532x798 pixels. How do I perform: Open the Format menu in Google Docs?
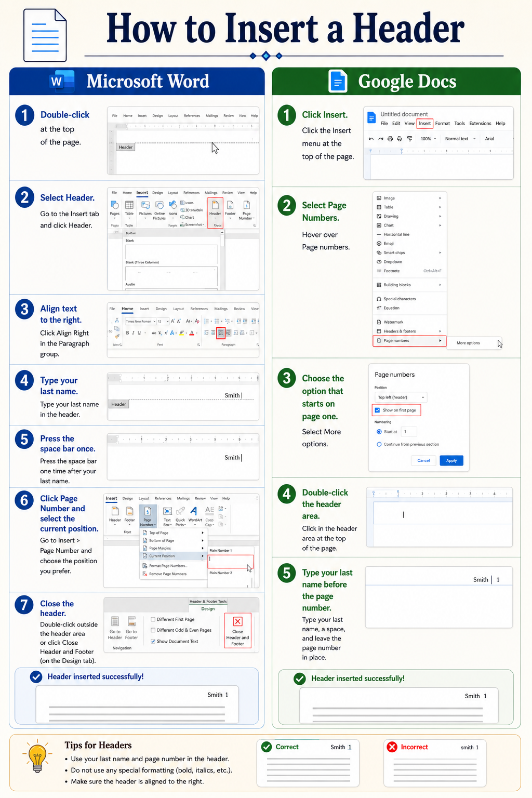pos(443,124)
